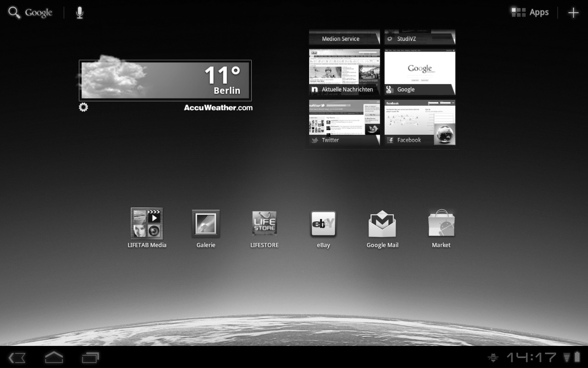This screenshot has width=588, height=368.
Task: Open Aktuelle Nachrichten bookmark thumbnail
Action: tap(345, 72)
